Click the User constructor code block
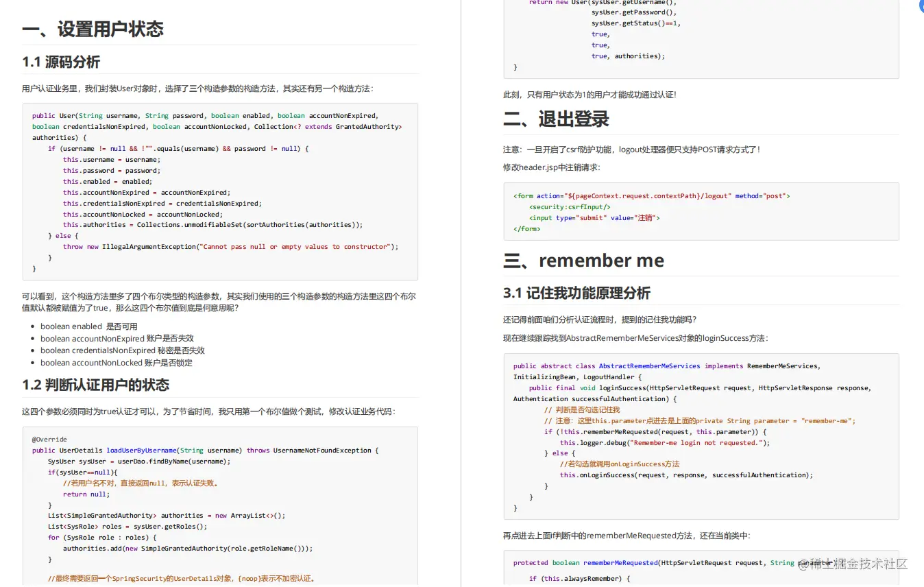The width and height of the screenshot is (924, 587). click(219, 192)
